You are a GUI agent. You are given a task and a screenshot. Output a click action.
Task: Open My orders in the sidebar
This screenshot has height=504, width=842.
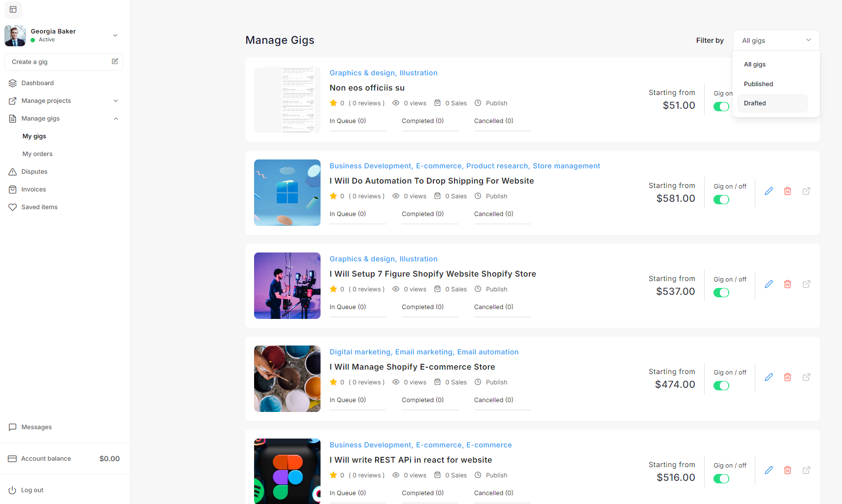(x=37, y=154)
